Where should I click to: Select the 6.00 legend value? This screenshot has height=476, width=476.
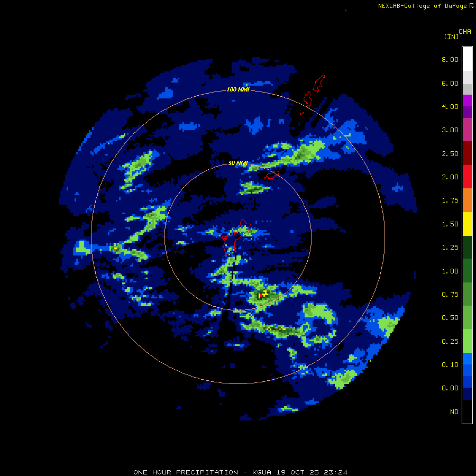[450, 83]
